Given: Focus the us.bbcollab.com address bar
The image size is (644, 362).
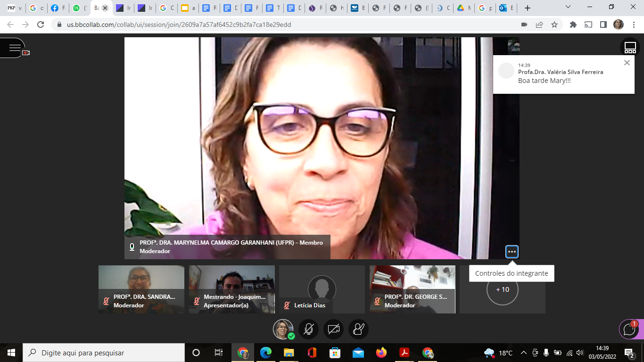Looking at the screenshot, I should (283, 25).
